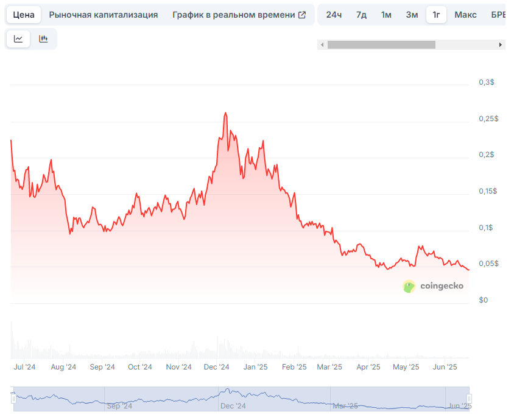The width and height of the screenshot is (514, 420).
Task: Click the right handle of range navigator
Action: [469, 399]
